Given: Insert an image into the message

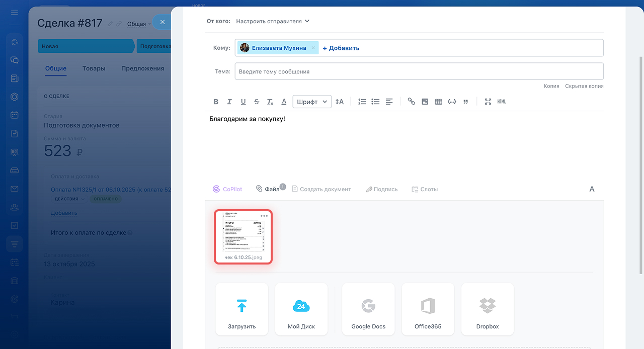Looking at the screenshot, I should pyautogui.click(x=425, y=102).
